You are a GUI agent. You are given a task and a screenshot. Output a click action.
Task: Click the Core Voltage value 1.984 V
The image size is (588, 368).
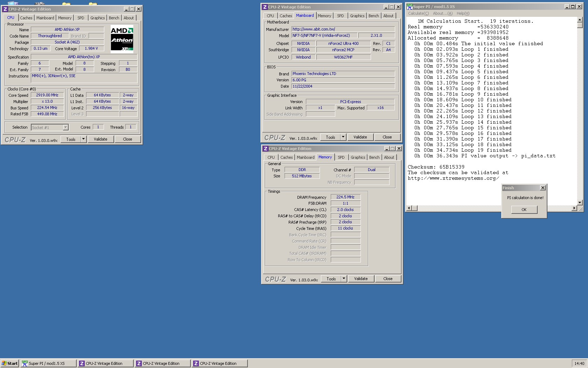pyautogui.click(x=91, y=48)
